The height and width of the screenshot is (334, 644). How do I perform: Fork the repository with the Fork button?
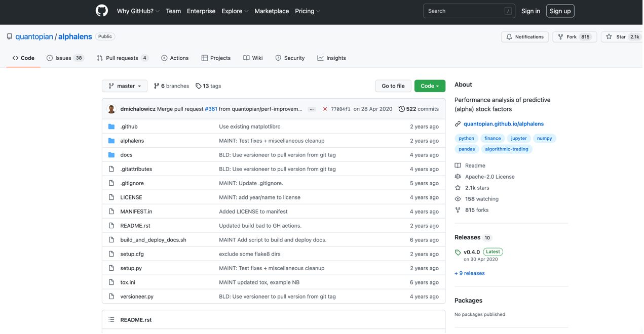click(x=575, y=37)
